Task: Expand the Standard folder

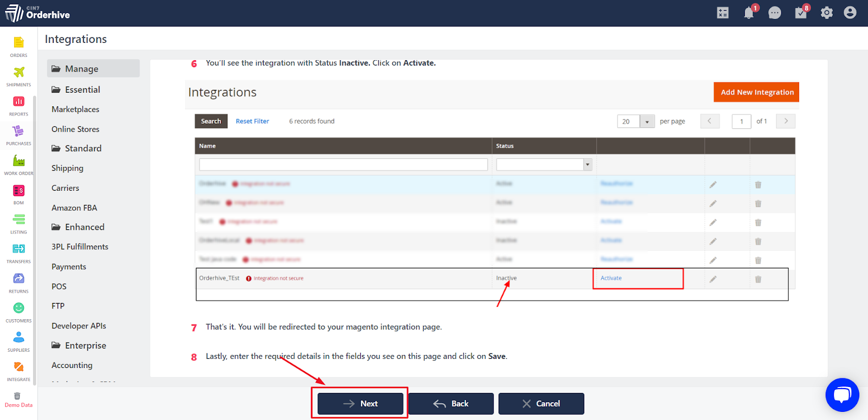Action: pyautogui.click(x=76, y=148)
